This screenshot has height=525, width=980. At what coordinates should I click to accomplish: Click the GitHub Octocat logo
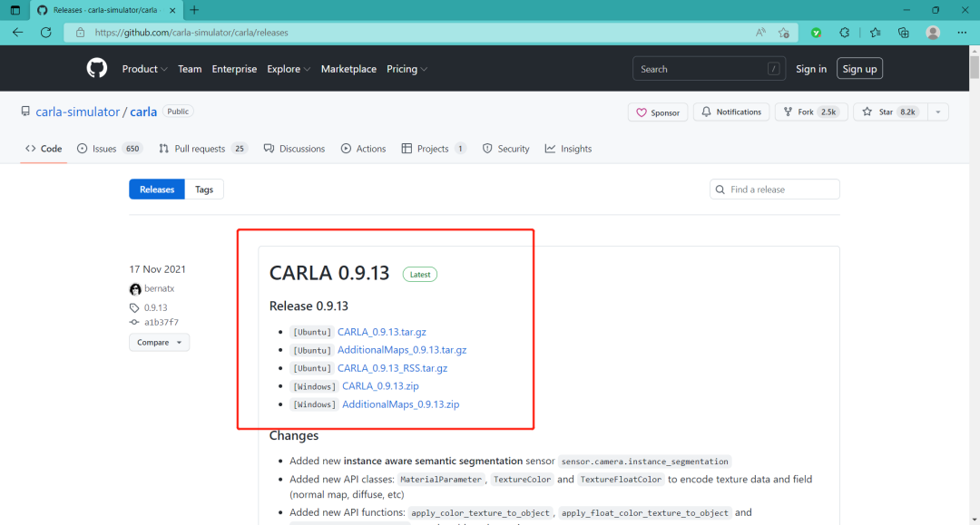pyautogui.click(x=97, y=68)
